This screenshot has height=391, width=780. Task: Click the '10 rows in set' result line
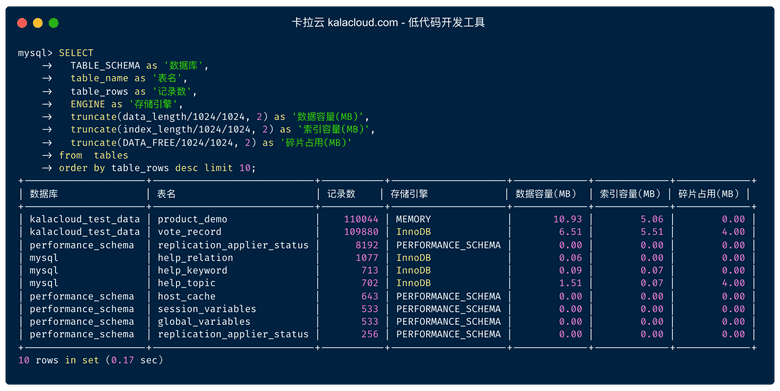pos(91,360)
